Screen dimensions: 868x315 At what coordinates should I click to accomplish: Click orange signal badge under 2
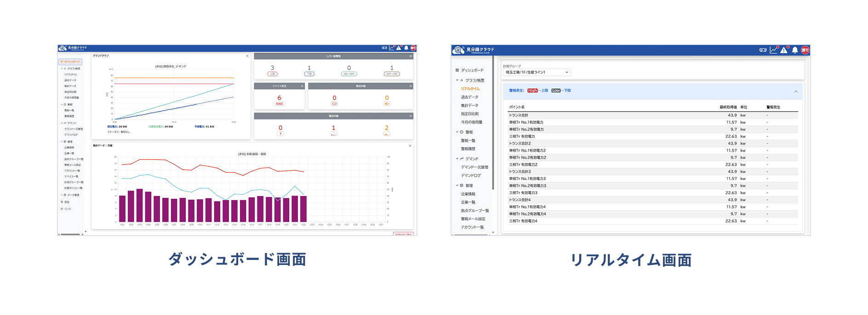pyautogui.click(x=387, y=134)
